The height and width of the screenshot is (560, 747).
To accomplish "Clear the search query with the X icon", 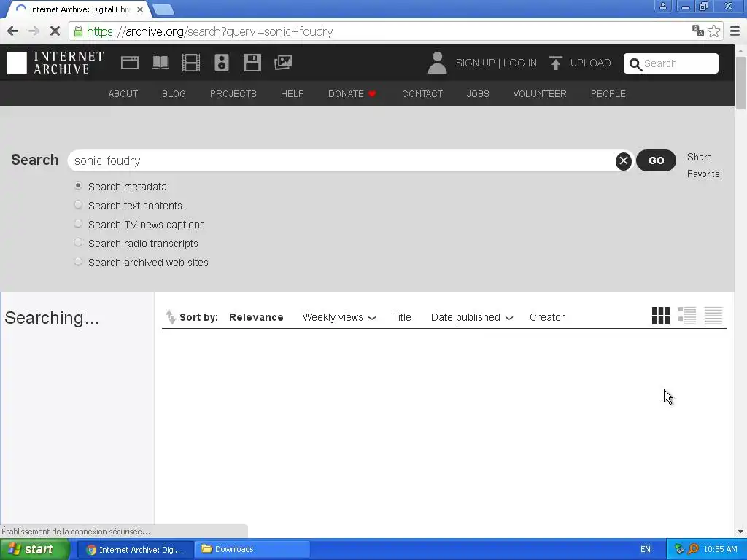I will (x=623, y=161).
